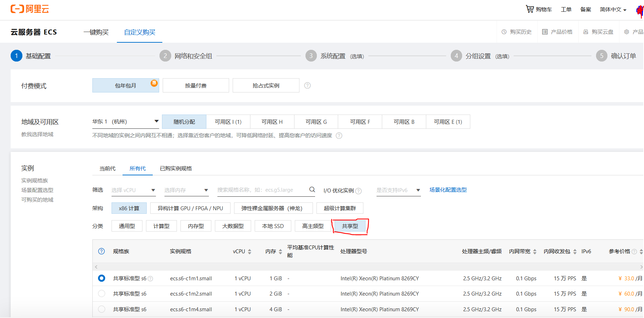
Task: Select 异构计算 GPU / FPGA / NPU architecture
Action: 190,208
